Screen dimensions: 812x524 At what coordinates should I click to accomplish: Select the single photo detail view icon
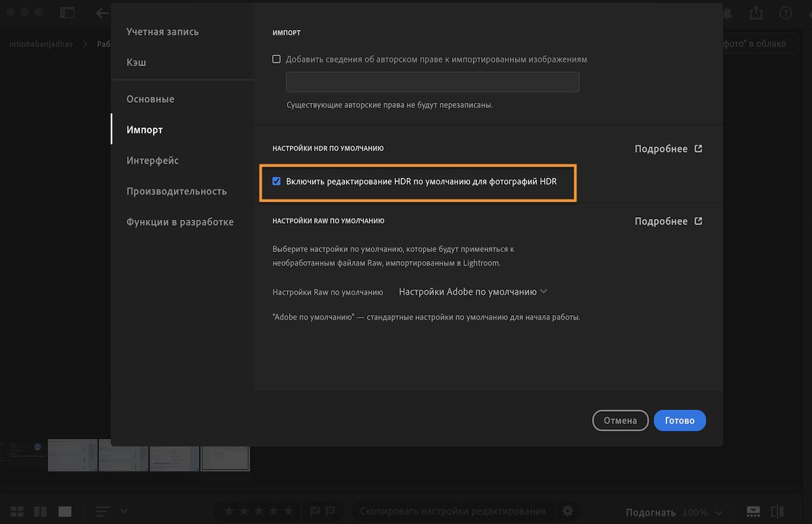(x=64, y=511)
